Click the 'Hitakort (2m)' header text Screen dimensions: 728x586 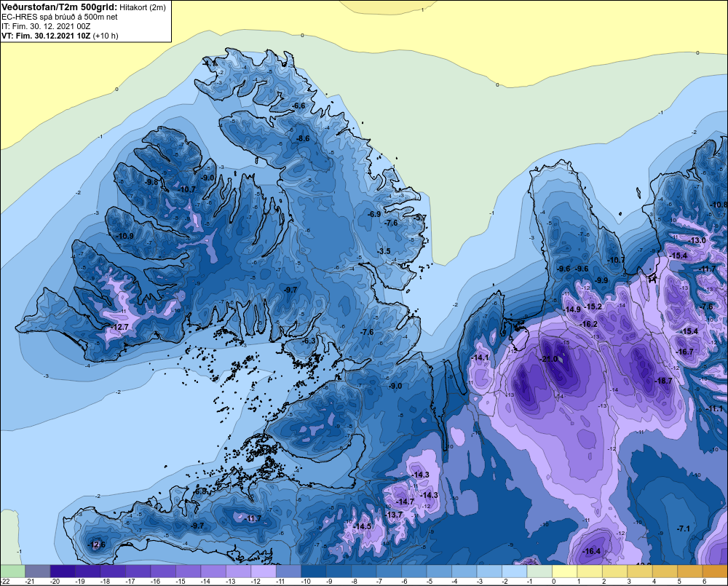pos(143,7)
